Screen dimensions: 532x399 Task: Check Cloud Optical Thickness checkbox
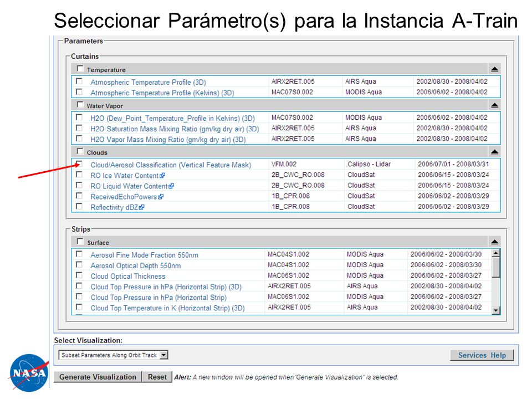point(79,275)
